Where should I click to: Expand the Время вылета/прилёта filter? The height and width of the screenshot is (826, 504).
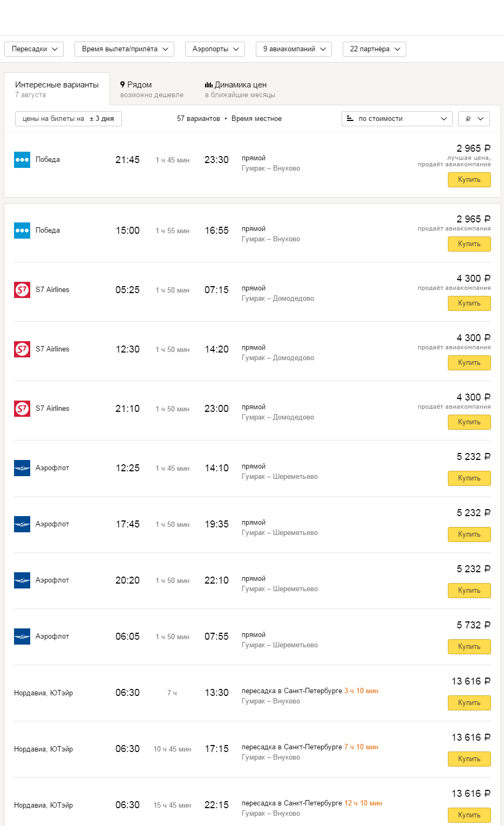pos(124,49)
